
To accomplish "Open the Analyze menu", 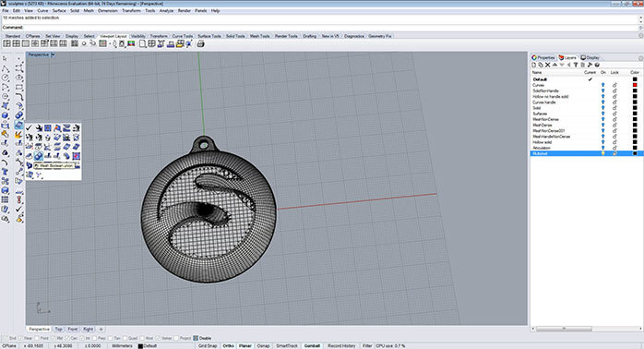I will coord(166,11).
